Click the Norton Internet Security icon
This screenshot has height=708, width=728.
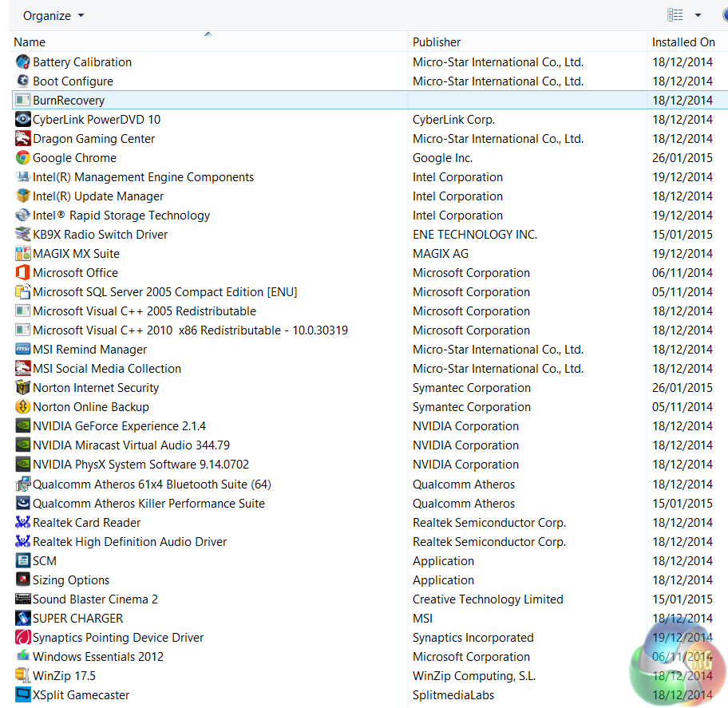click(x=23, y=388)
